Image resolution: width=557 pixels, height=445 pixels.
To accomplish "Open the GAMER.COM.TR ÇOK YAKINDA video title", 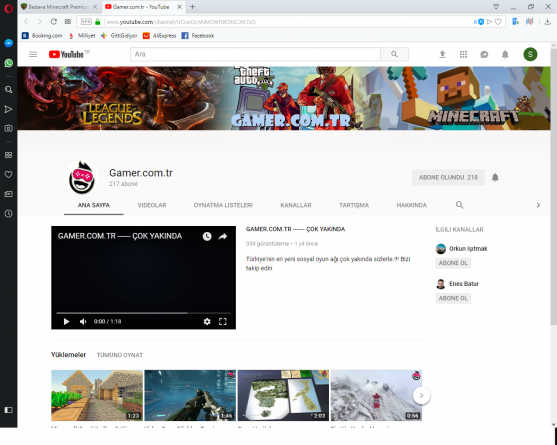I will [295, 229].
